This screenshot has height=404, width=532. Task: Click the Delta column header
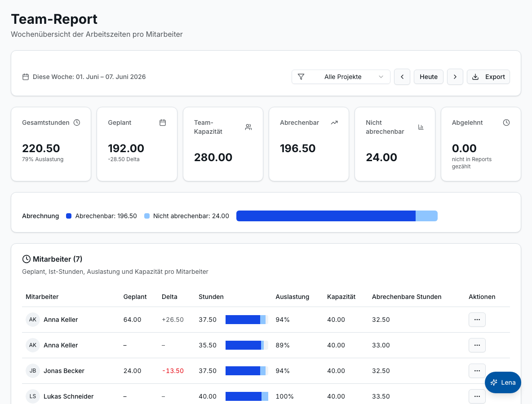170,297
